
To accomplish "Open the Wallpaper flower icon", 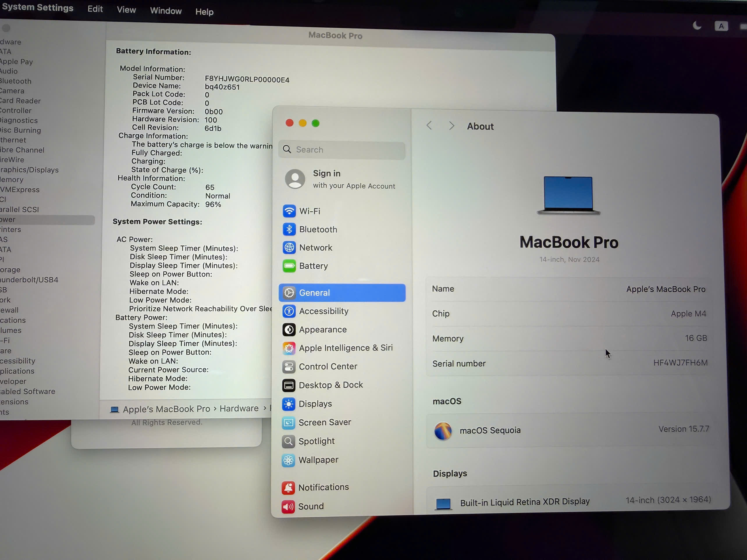I will (x=288, y=460).
